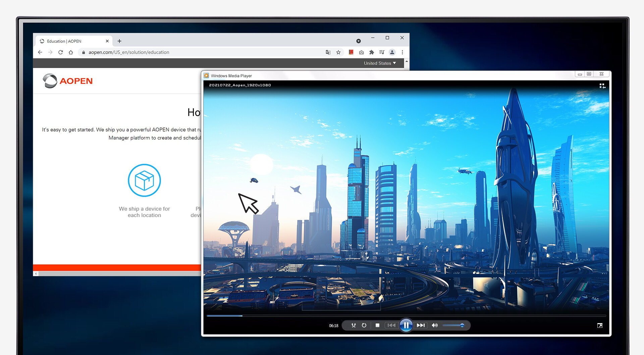The image size is (644, 355).
Task: Close the Windows Media Player window
Action: [x=601, y=74]
